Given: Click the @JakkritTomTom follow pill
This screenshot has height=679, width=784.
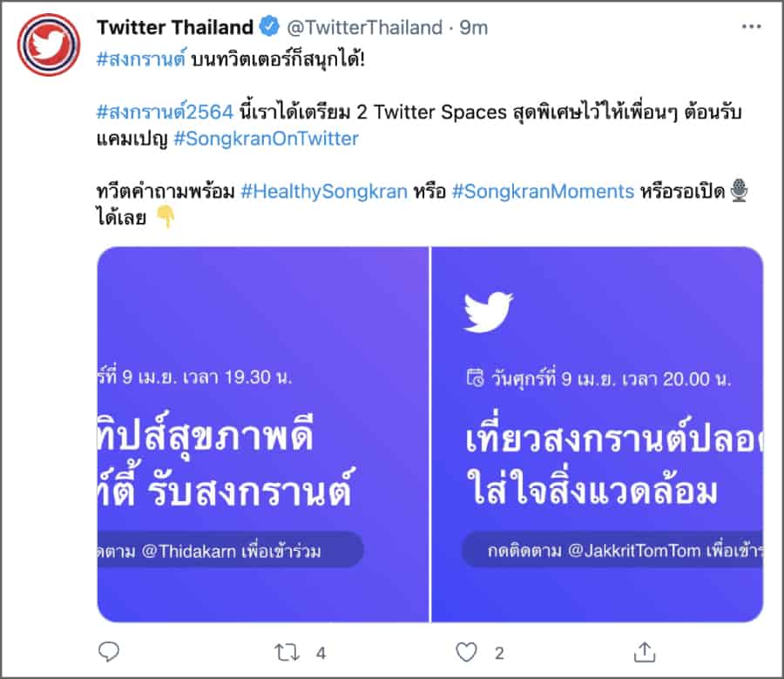Looking at the screenshot, I should coord(610,551).
